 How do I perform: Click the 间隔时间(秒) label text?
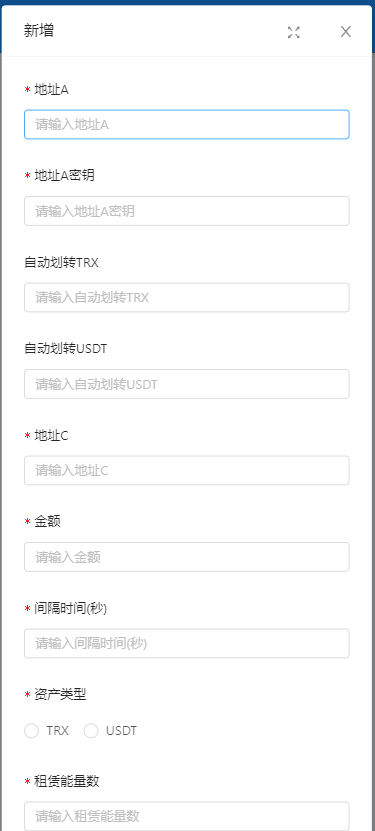tap(70, 608)
